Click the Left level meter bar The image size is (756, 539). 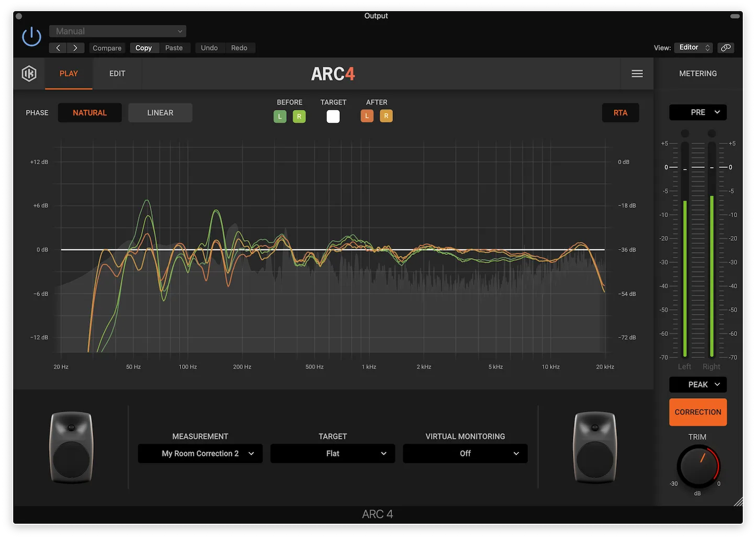pyautogui.click(x=685, y=250)
